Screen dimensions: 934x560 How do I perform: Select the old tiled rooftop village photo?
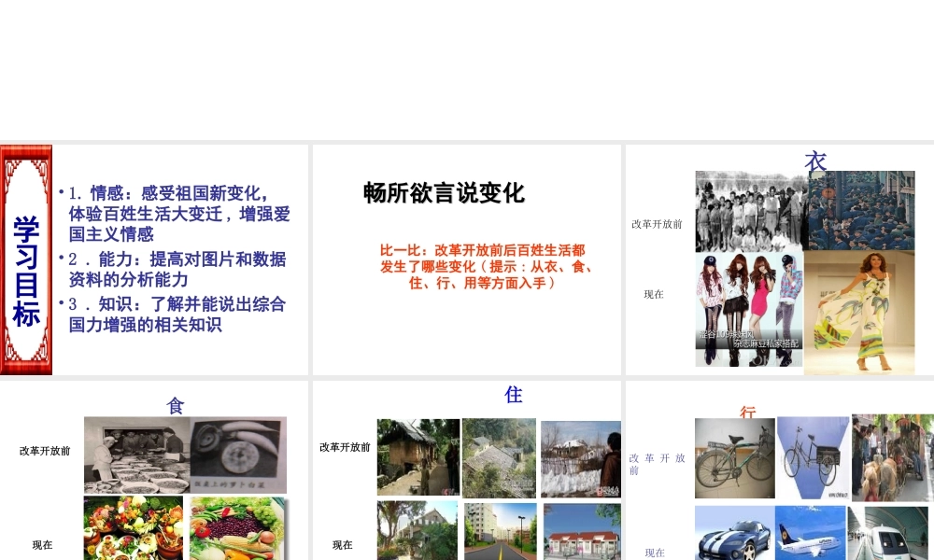click(499, 457)
